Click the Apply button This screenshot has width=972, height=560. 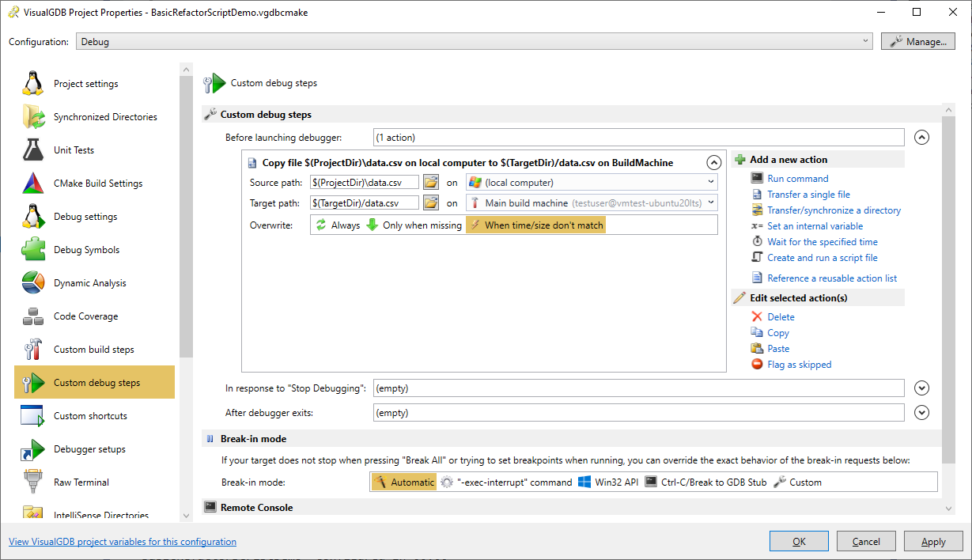pyautogui.click(x=933, y=541)
